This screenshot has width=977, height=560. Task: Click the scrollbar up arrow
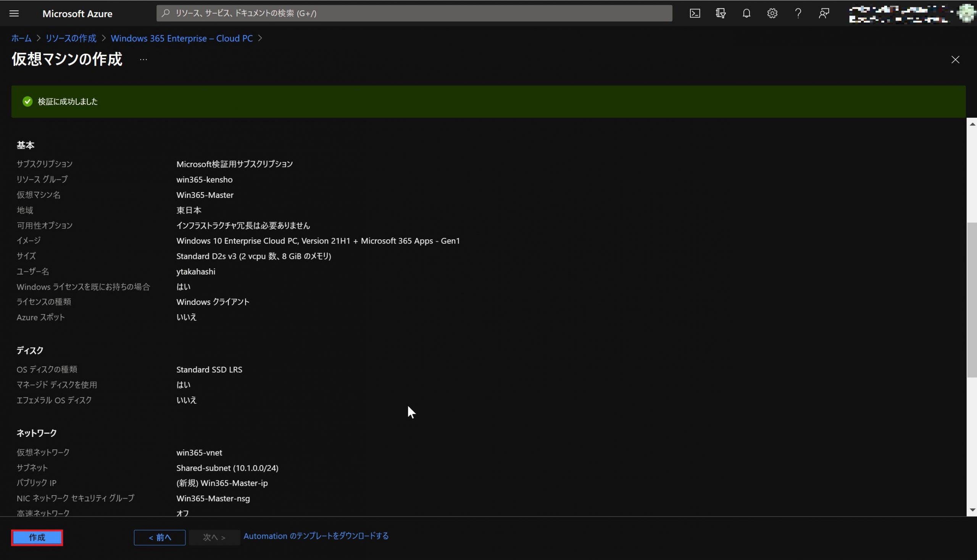pyautogui.click(x=972, y=124)
